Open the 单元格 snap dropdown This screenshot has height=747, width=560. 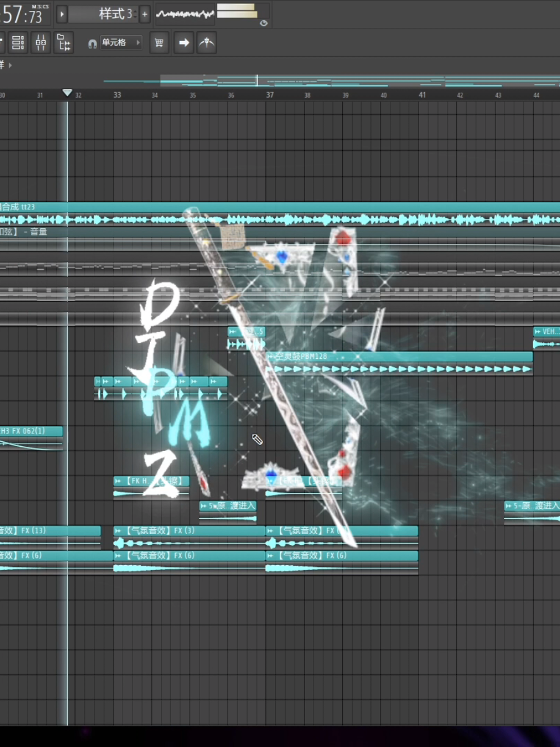(x=121, y=43)
